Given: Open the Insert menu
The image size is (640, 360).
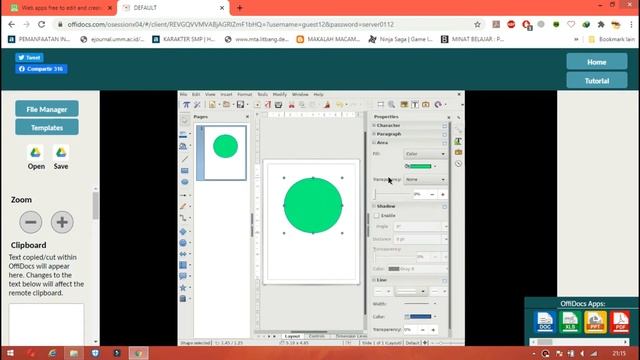Looking at the screenshot, I should pyautogui.click(x=226, y=95).
